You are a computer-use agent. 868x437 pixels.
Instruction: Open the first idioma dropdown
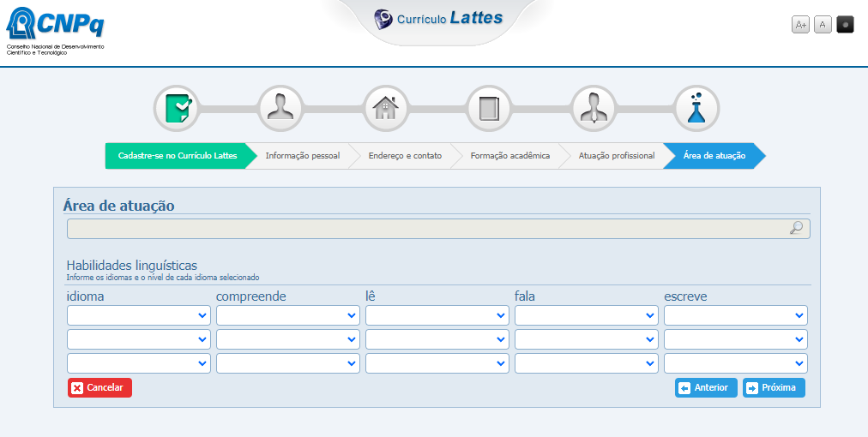139,315
